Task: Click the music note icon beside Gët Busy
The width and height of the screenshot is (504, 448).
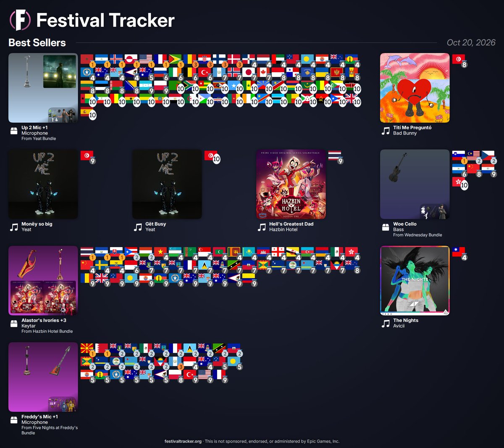Action: point(138,227)
